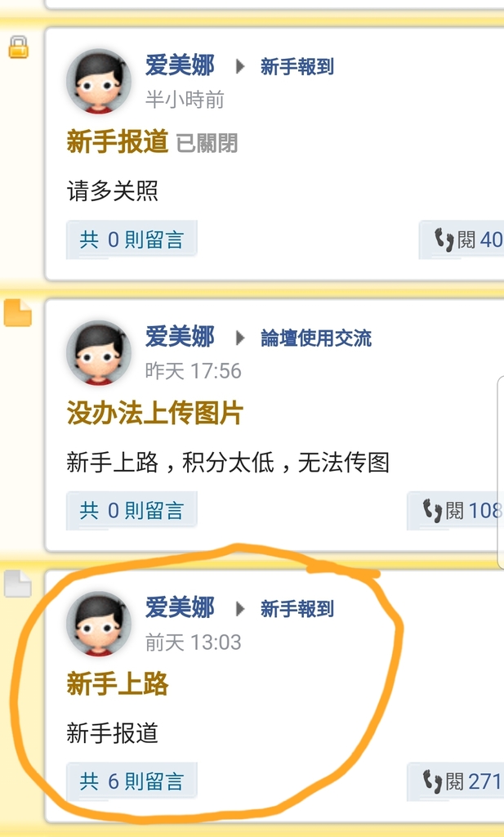Go to 新手報到 section from top post
The width and height of the screenshot is (504, 837).
point(297,67)
